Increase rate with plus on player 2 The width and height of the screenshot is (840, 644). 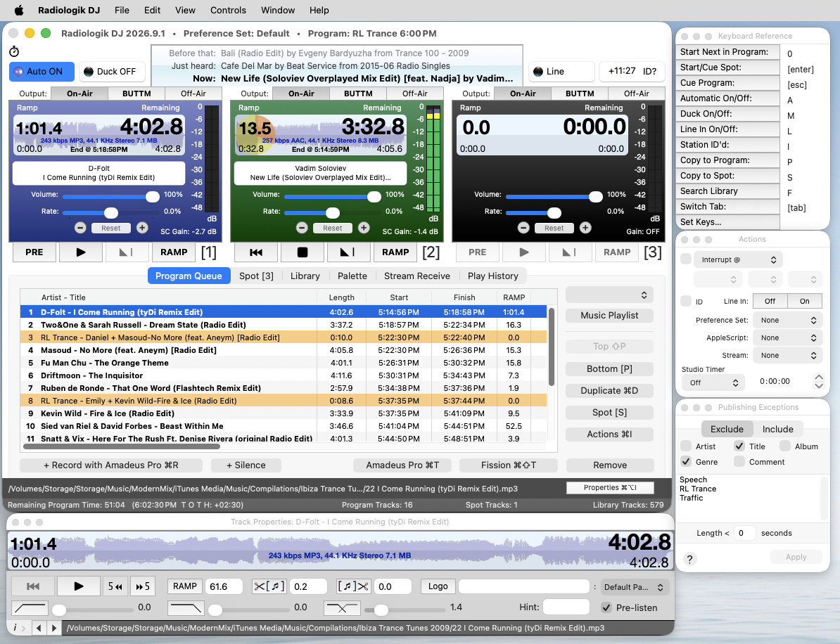pos(364,228)
